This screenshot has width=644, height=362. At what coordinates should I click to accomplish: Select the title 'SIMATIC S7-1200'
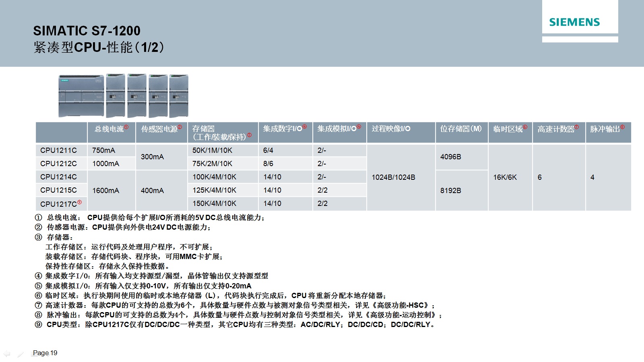coord(87,31)
